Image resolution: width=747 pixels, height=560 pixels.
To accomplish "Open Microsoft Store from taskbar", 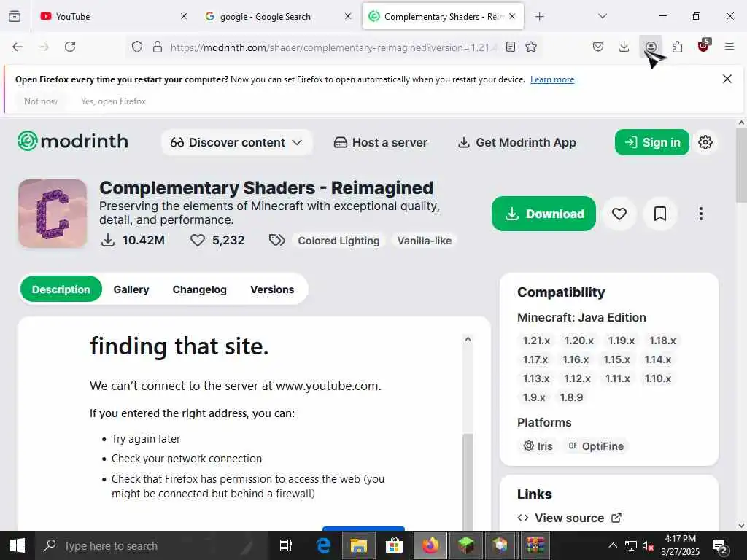I will pyautogui.click(x=394, y=545).
